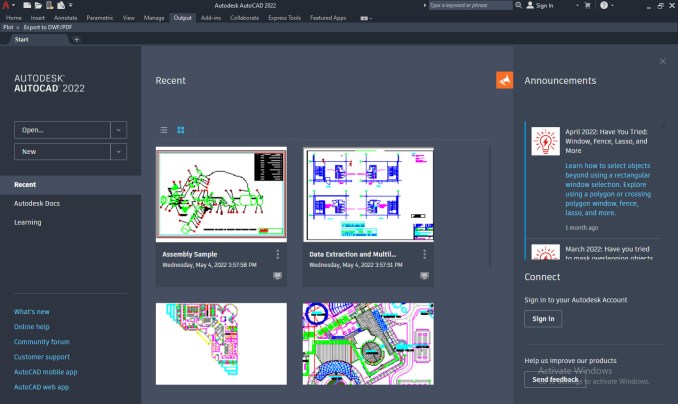Expand the Help dropdown arrow
The width and height of the screenshot is (678, 404).
pyautogui.click(x=612, y=6)
